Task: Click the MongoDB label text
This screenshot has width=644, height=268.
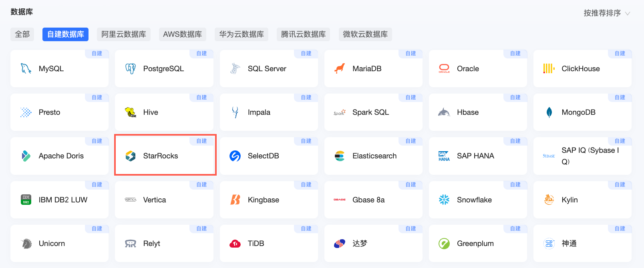Action: point(578,112)
